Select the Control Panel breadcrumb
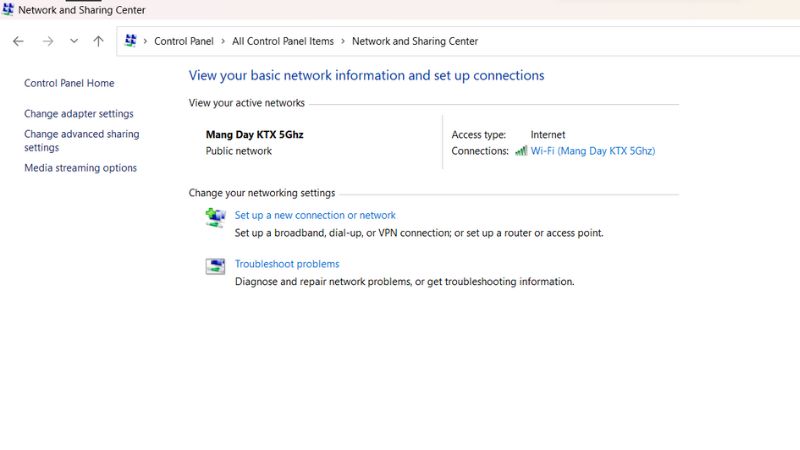The image size is (800, 450). click(184, 41)
